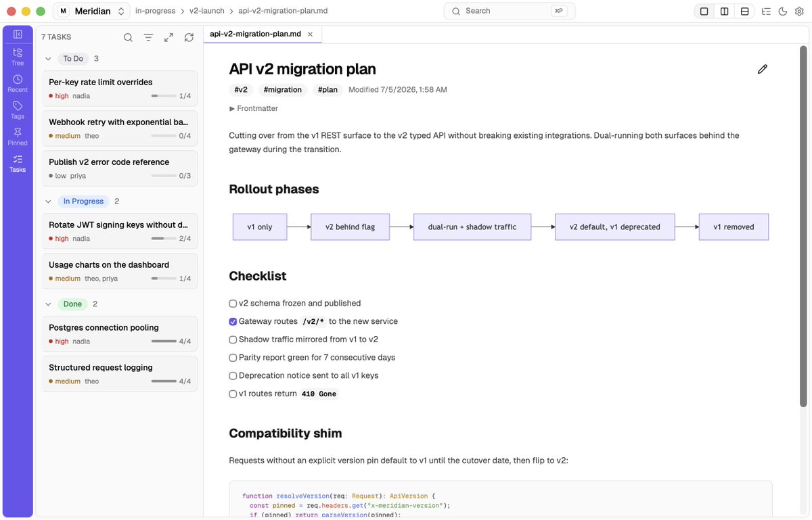Click progress bar of Per-key rate limit task

(x=164, y=96)
